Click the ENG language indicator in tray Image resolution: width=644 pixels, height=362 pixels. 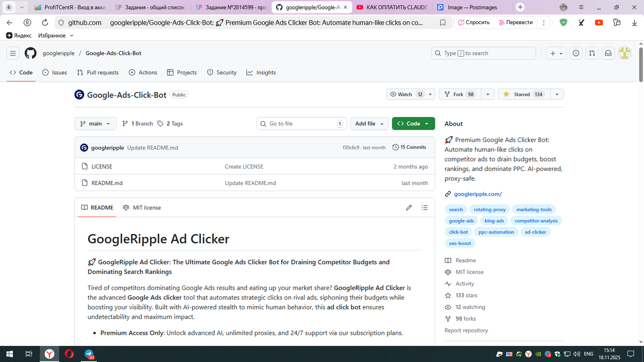[x=588, y=354]
